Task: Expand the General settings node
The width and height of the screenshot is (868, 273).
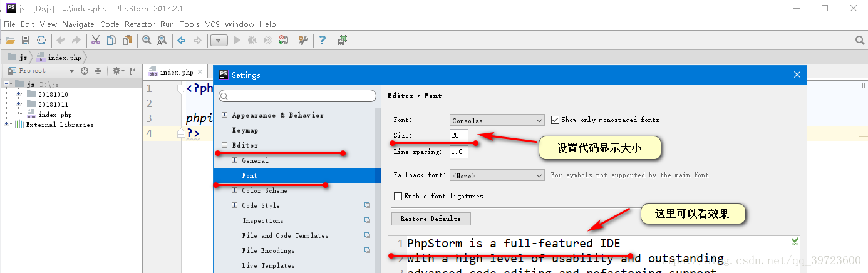Action: pos(235,160)
